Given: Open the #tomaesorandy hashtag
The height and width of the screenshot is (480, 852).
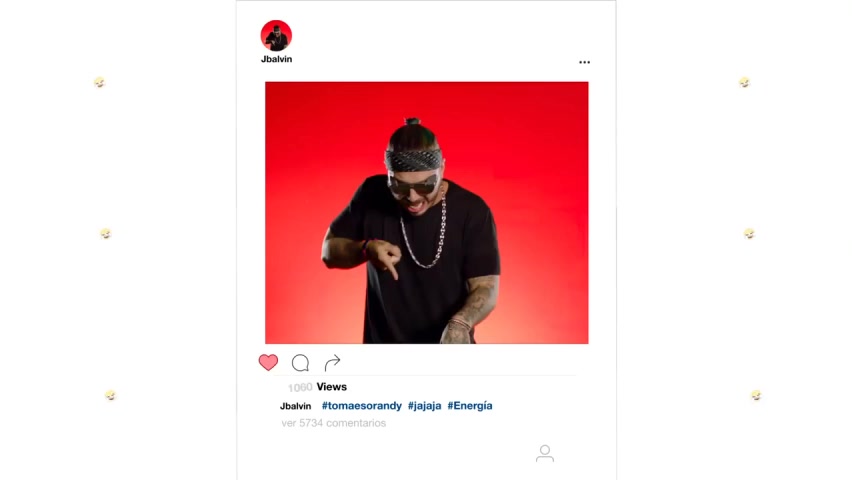Looking at the screenshot, I should (361, 406).
